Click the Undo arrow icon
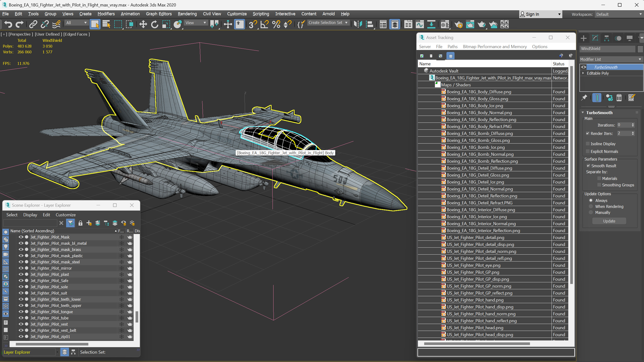 (x=8, y=24)
